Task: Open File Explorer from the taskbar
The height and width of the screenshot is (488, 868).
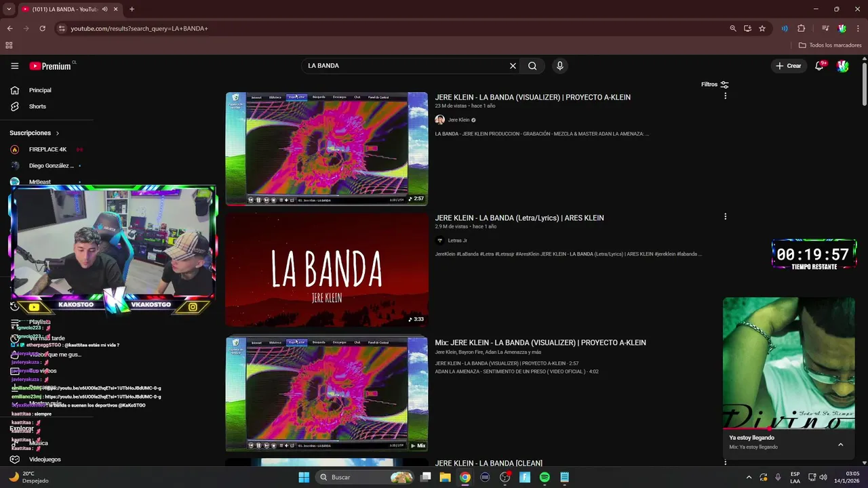Action: pos(445,477)
